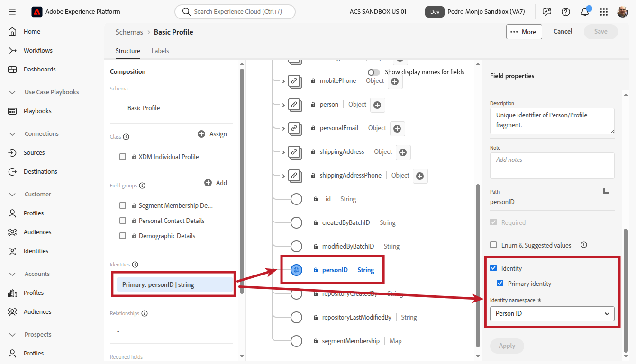Click the copy path icon

pyautogui.click(x=607, y=190)
